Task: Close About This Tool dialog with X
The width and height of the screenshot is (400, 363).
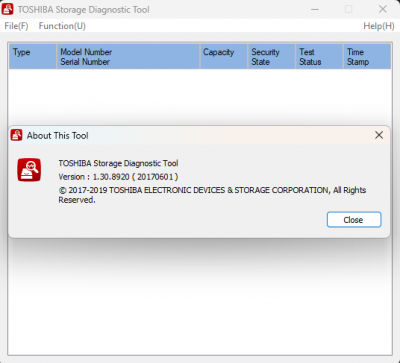Action: (379, 135)
